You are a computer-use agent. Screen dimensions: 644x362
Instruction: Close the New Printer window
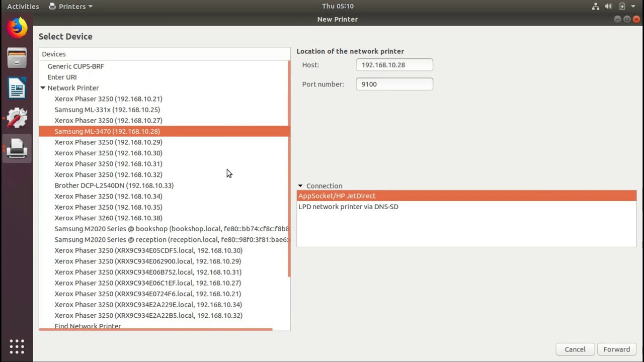pos(636,19)
